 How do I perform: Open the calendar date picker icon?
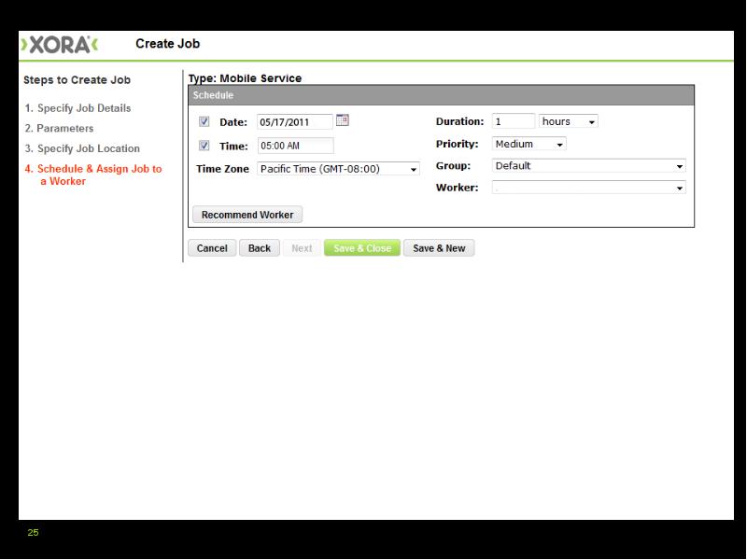pos(342,120)
